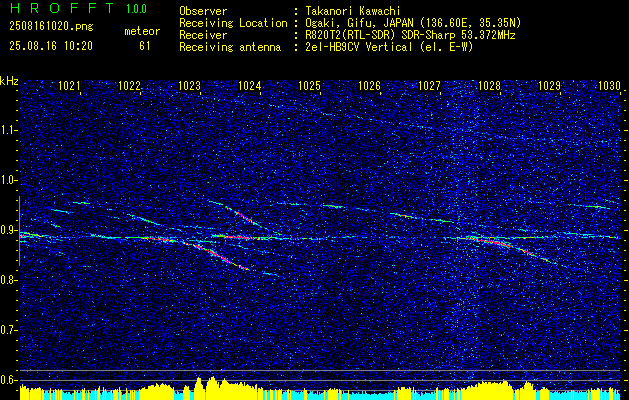Click the file name 2508161020.png
The width and height of the screenshot is (629, 400).
click(51, 27)
